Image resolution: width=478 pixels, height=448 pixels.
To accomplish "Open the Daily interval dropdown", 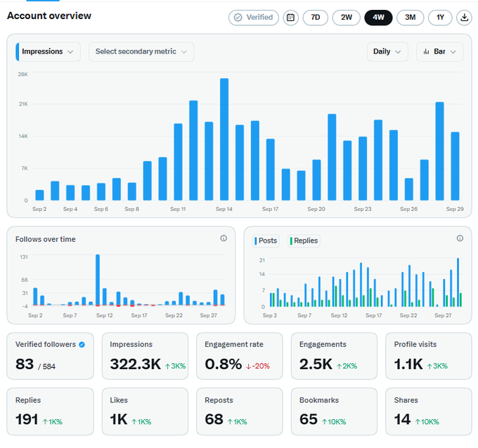I will (387, 51).
